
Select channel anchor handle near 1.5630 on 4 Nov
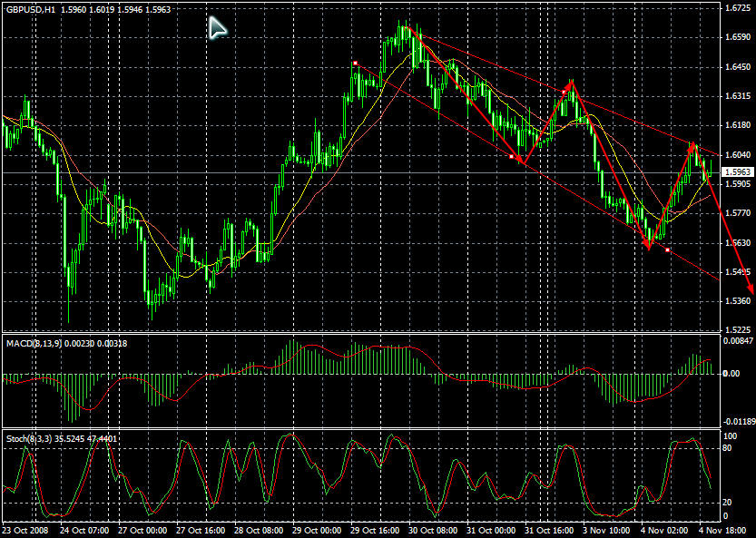[x=667, y=249]
